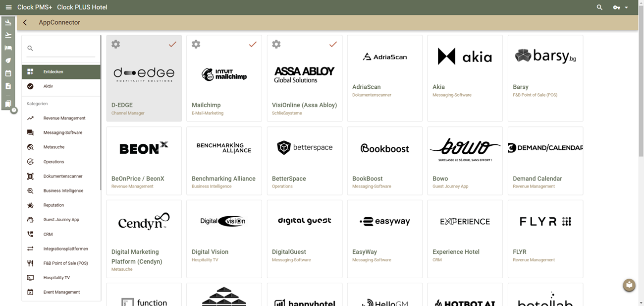Open the AdriaScan app card
Viewport: 644px width, 306px height.
(385, 78)
